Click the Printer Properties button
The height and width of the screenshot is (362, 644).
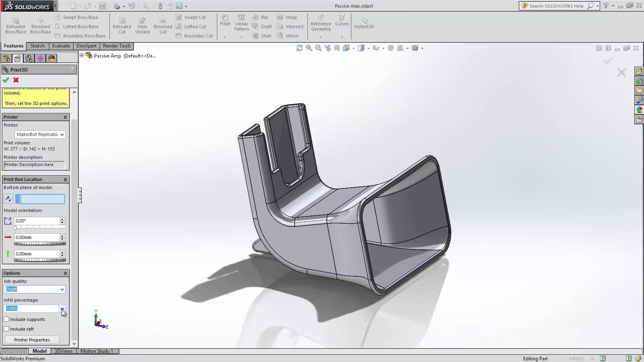[x=32, y=340]
